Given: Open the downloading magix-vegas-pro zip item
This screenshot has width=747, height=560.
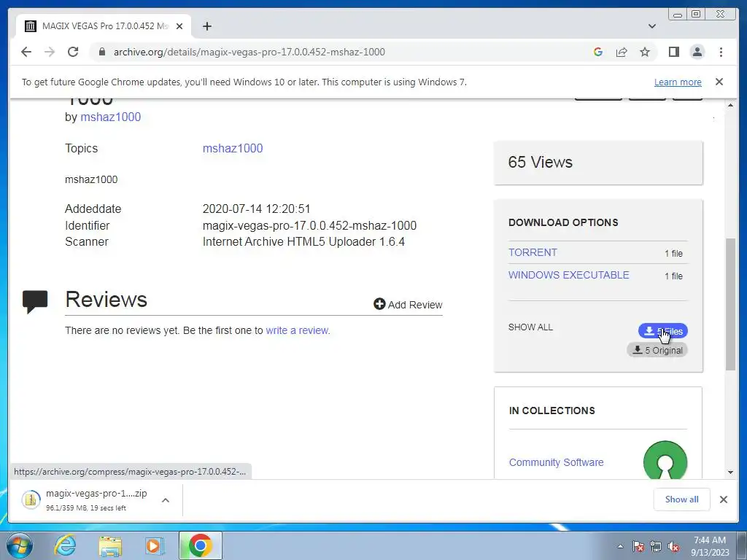Looking at the screenshot, I should click(x=85, y=499).
